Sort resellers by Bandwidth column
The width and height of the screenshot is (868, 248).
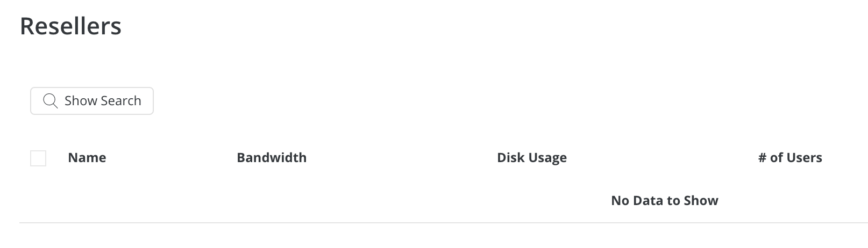click(x=272, y=158)
